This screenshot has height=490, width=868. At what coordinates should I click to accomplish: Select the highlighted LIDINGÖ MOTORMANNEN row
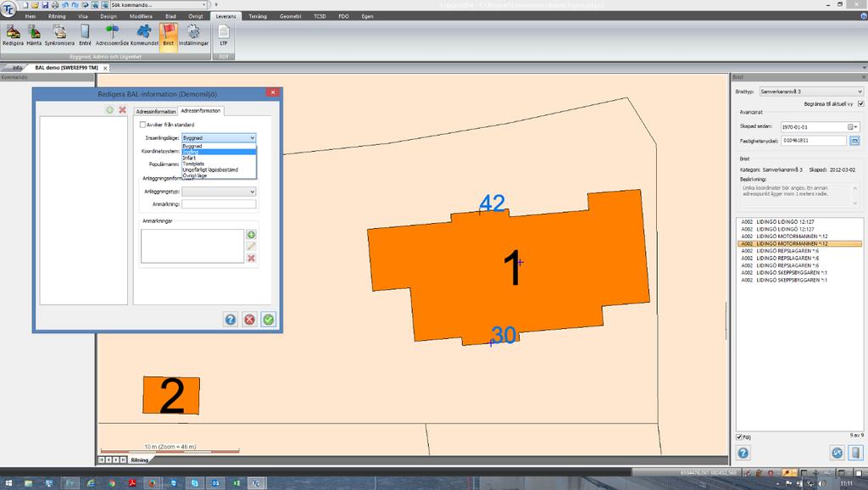pyautogui.click(x=799, y=243)
